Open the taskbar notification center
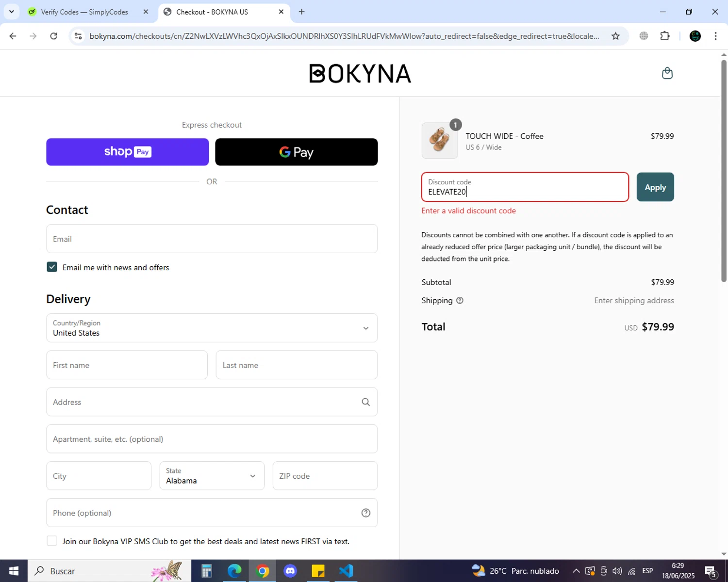The height and width of the screenshot is (582, 728). 711,571
